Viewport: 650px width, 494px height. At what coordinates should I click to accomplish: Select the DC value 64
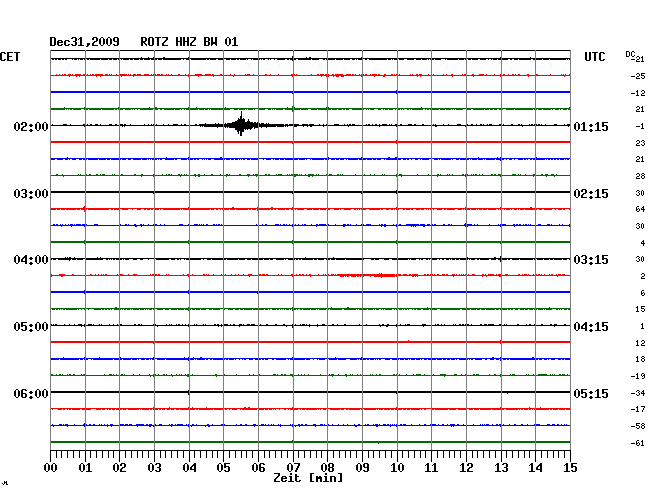point(640,209)
